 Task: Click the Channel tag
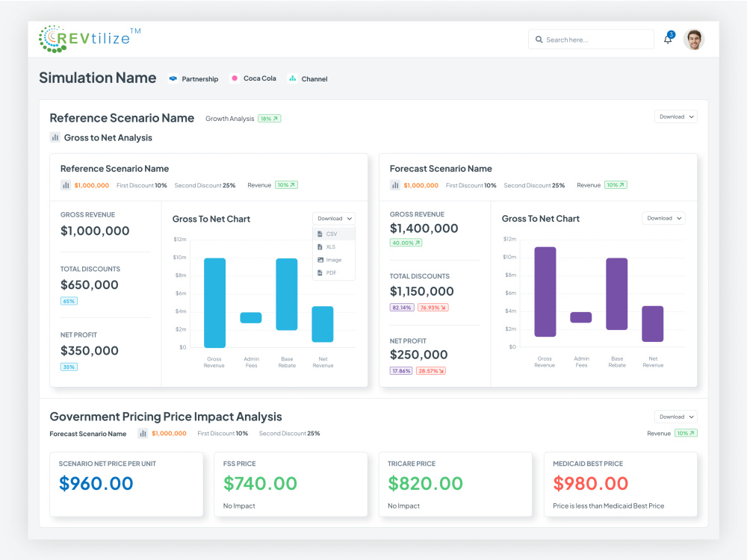(x=308, y=78)
